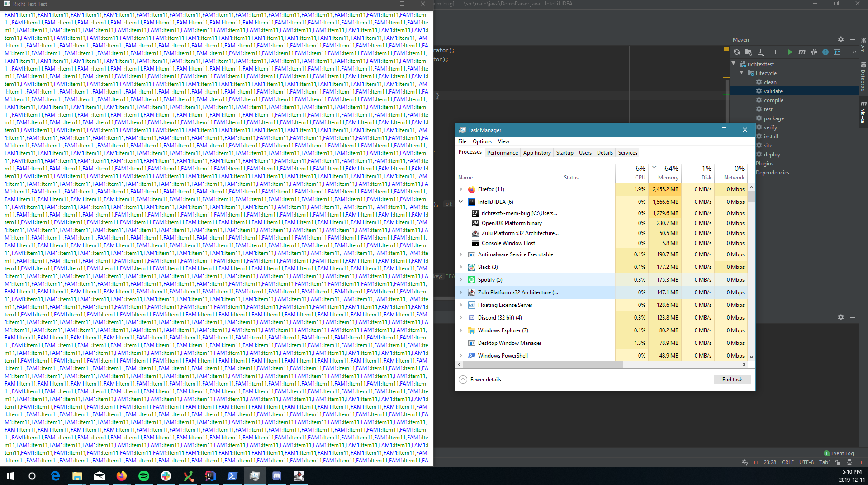The image size is (868, 485).
Task: Click the IntelliJ IDEA taskbar icon
Action: click(x=210, y=476)
